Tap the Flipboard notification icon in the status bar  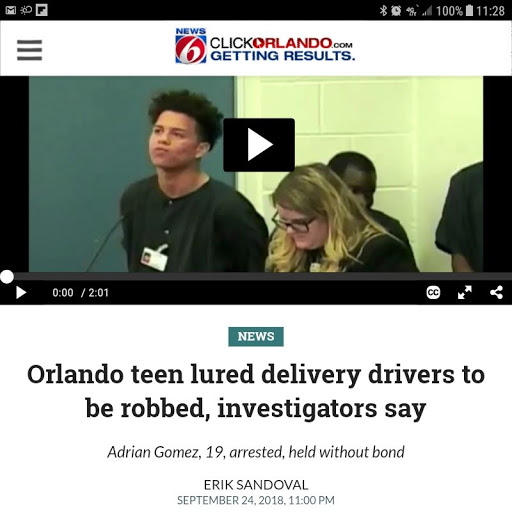click(42, 10)
